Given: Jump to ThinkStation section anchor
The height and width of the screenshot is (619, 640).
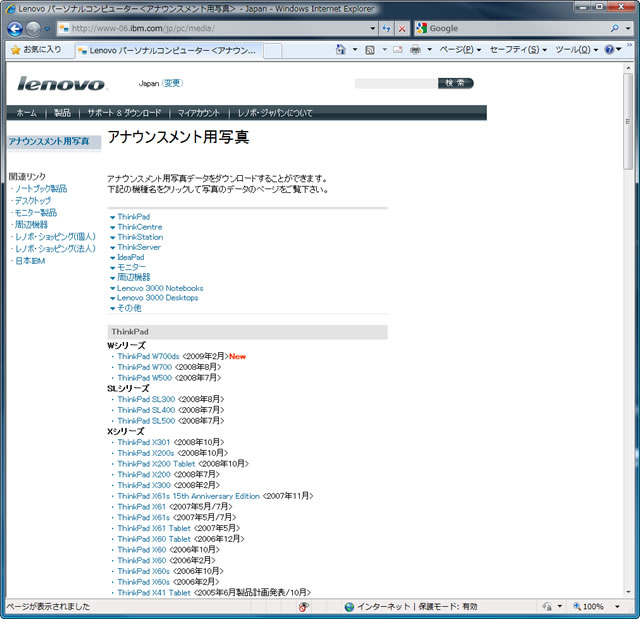Looking at the screenshot, I should (140, 237).
